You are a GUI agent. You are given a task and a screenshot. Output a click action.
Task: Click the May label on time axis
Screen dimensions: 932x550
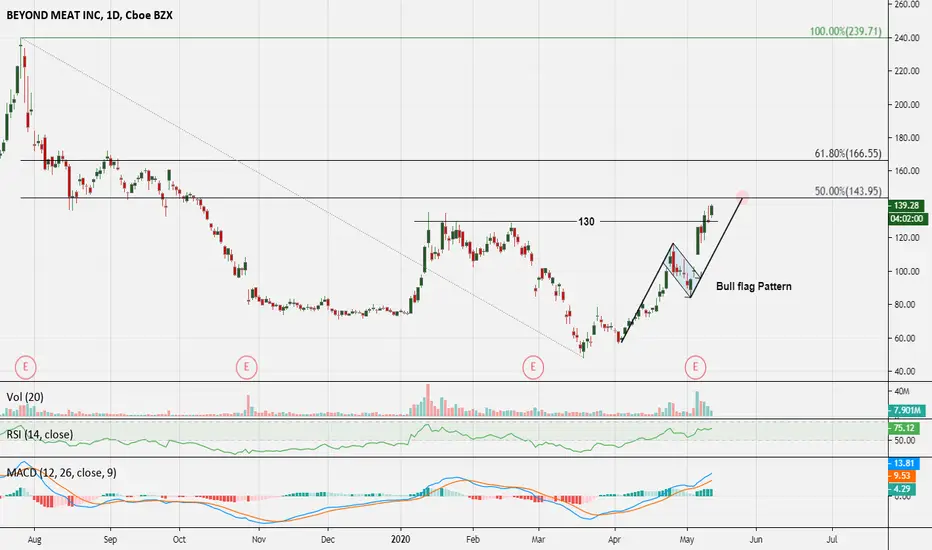click(687, 540)
